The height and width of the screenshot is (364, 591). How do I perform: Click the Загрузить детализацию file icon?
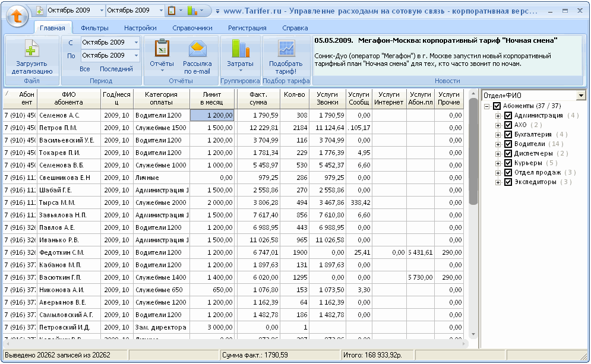[x=31, y=48]
